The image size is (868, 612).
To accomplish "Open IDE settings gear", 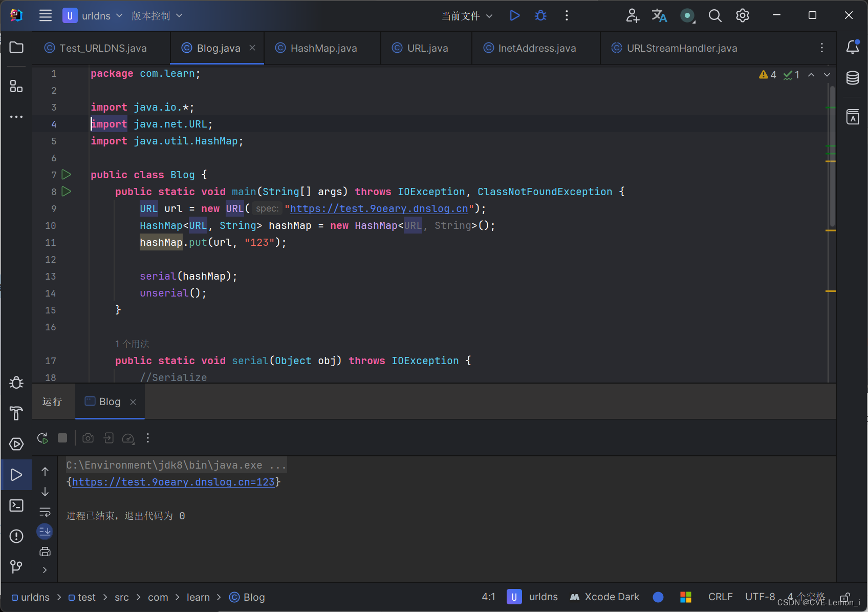I will [743, 15].
